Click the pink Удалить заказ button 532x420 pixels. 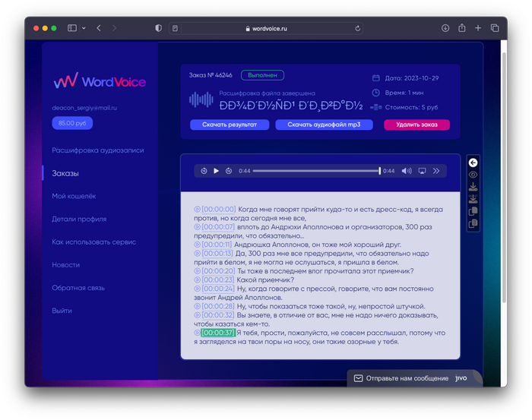(416, 125)
